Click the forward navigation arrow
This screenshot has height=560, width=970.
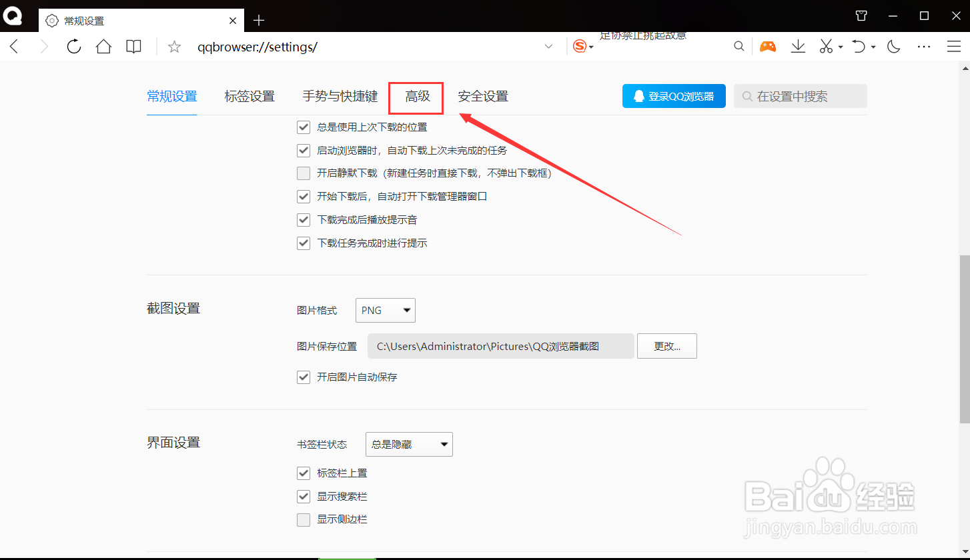44,46
